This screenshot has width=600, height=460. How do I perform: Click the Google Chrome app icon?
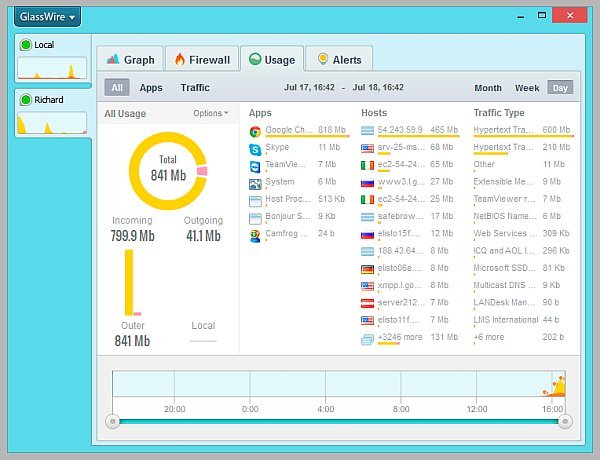coord(255,132)
